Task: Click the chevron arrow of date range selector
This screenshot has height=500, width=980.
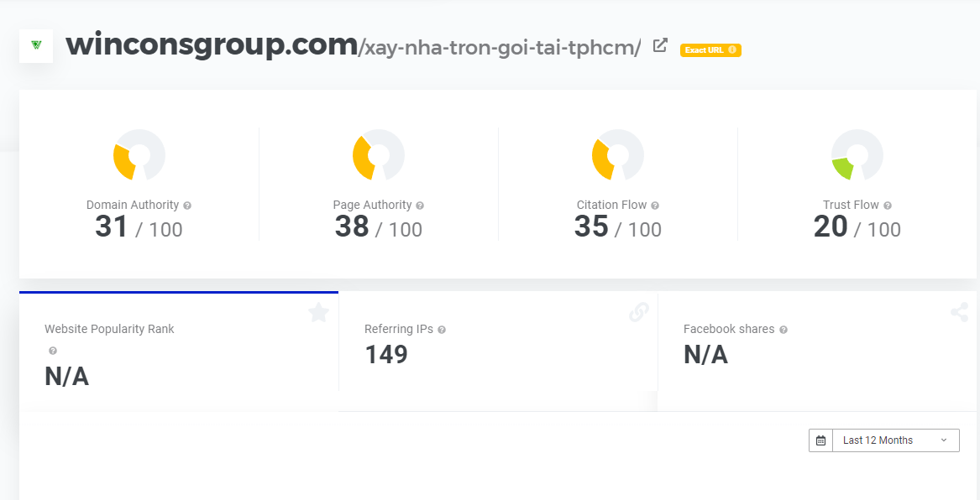Action: click(x=944, y=440)
